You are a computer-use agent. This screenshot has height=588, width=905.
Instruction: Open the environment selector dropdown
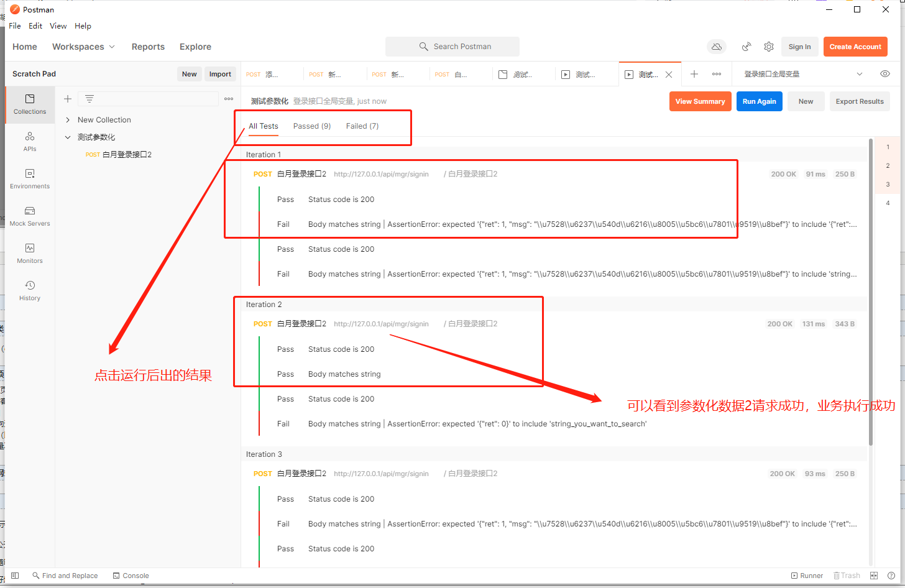click(x=860, y=74)
